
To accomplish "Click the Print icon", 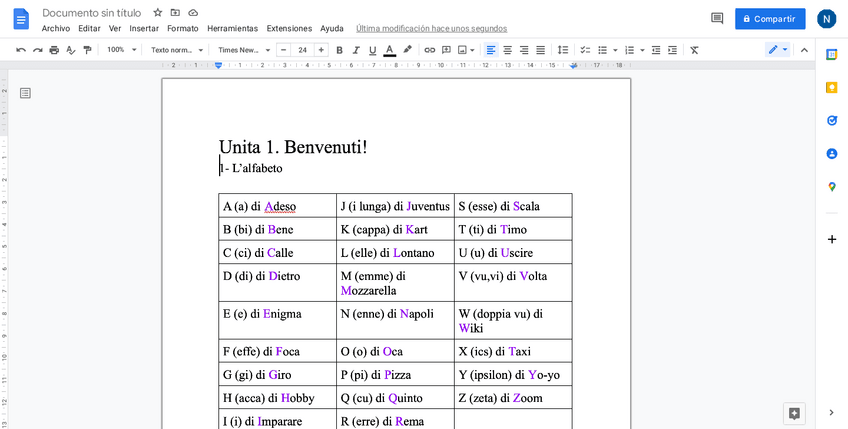I will [54, 50].
